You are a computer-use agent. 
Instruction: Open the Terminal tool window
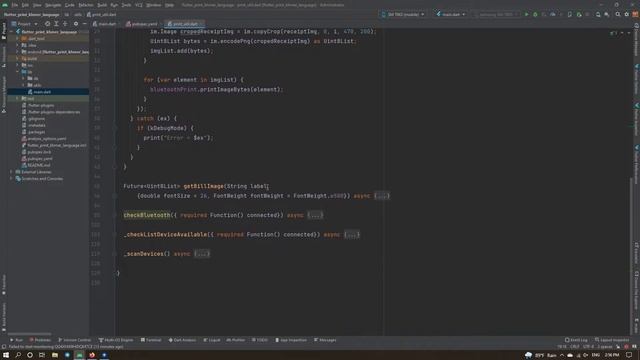[151, 340]
